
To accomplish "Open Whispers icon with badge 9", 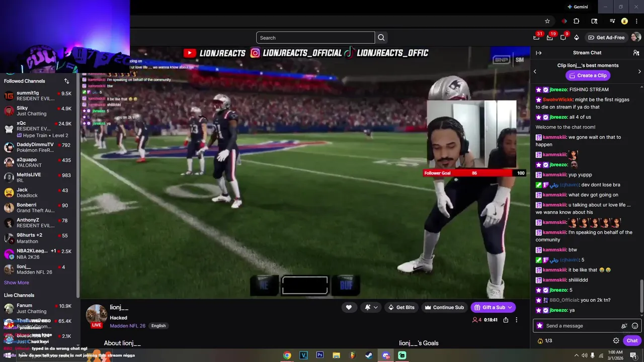I will coord(563,38).
